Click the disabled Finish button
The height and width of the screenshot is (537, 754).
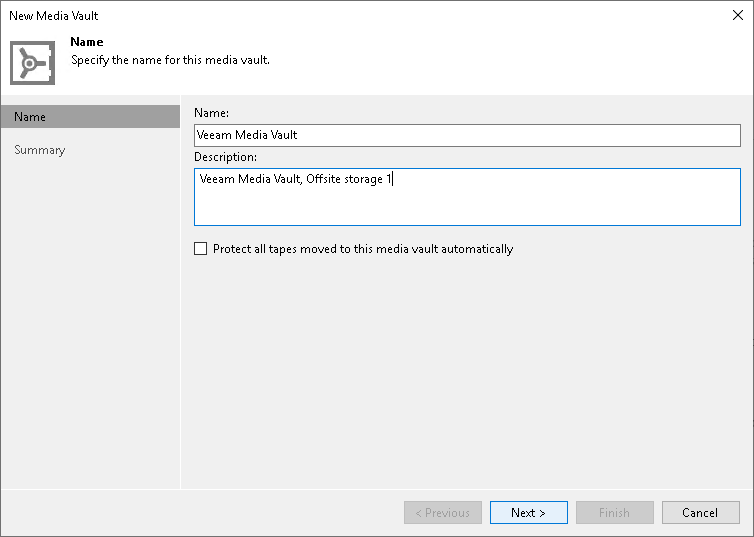[615, 512]
